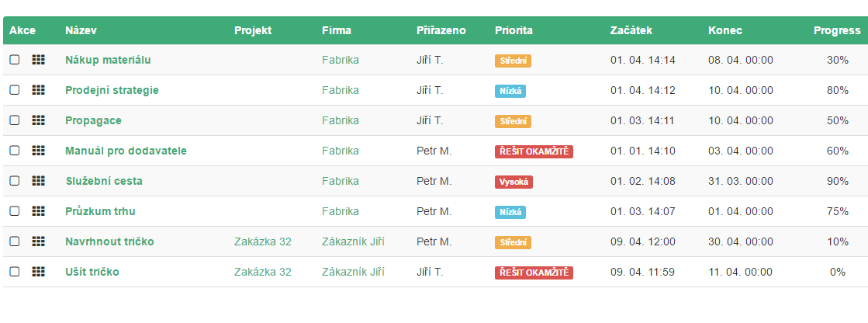
Task: Click ŘEŠIT OKAMŽITĚ badge for Manuál pro dodavatele
Action: [534, 151]
